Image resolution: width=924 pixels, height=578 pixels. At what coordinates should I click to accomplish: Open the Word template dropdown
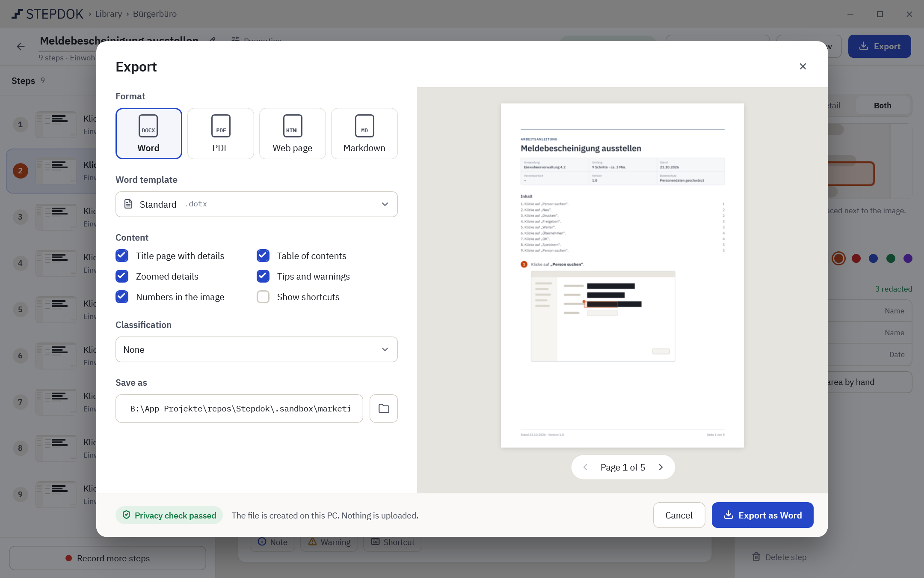click(256, 204)
